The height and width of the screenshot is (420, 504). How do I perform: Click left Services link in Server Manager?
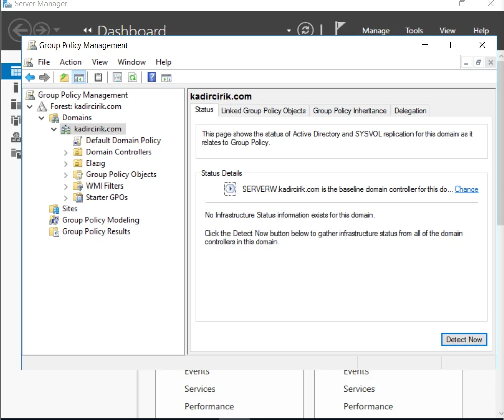[x=200, y=389]
